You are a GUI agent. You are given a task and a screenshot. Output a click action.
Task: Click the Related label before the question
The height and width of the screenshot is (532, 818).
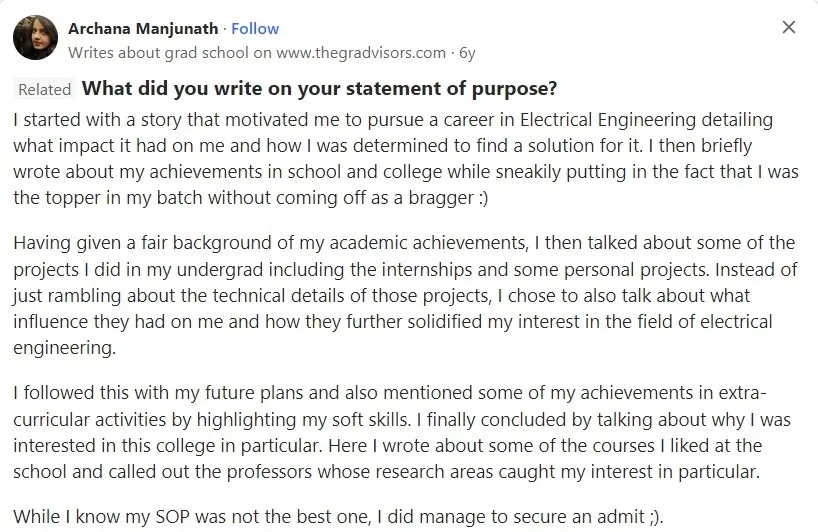coord(44,89)
